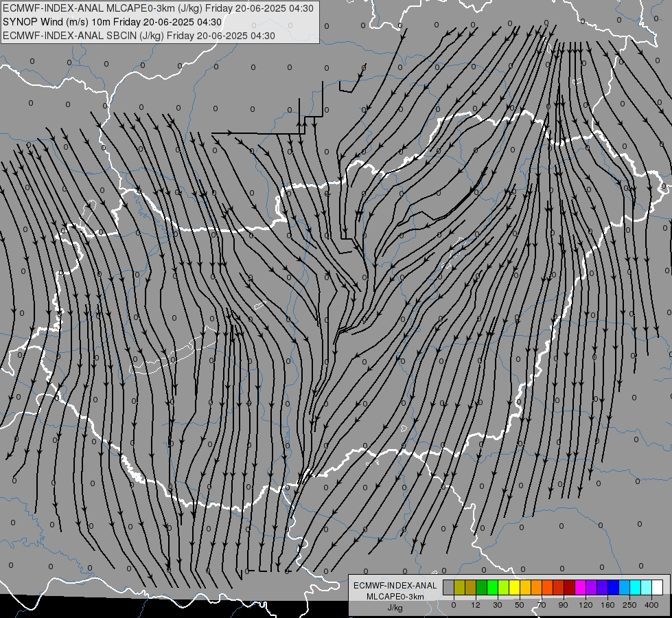
Task: Select the dark red legend swatch
Action: 570,588
